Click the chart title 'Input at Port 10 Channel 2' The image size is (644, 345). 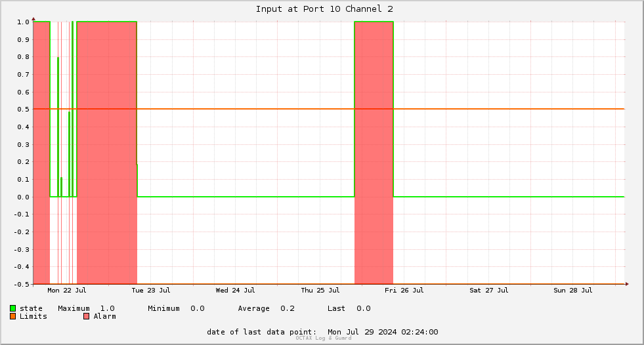coord(324,9)
